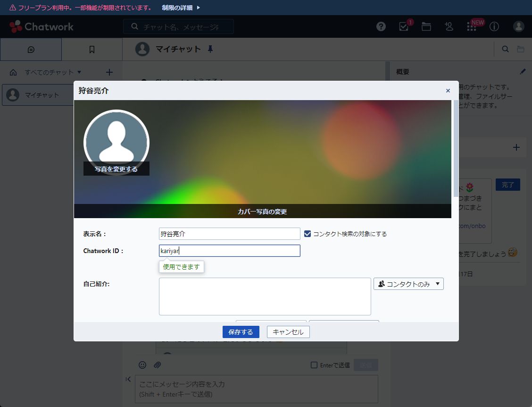532x407 pixels.
Task: Open the apps grid icon marked NEW
Action: pos(472,26)
